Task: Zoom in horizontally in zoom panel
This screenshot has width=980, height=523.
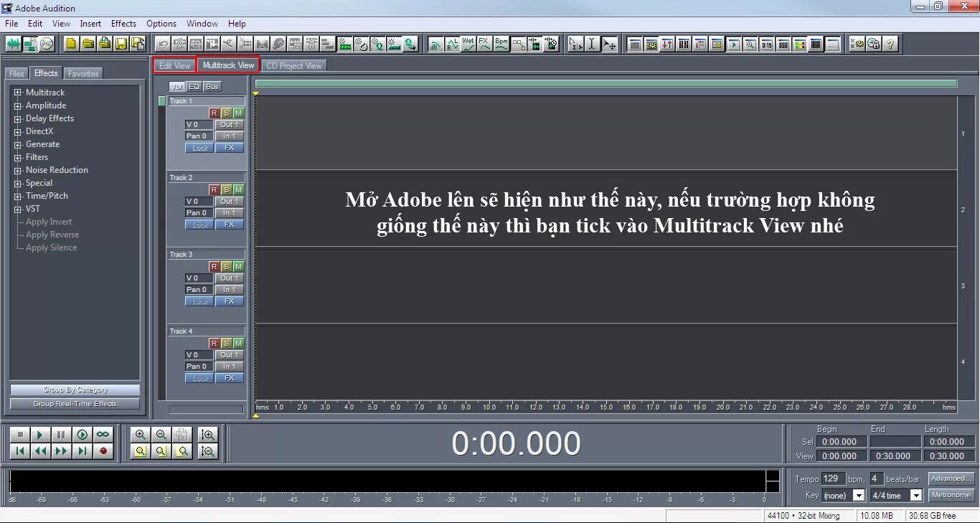Action: (141, 435)
